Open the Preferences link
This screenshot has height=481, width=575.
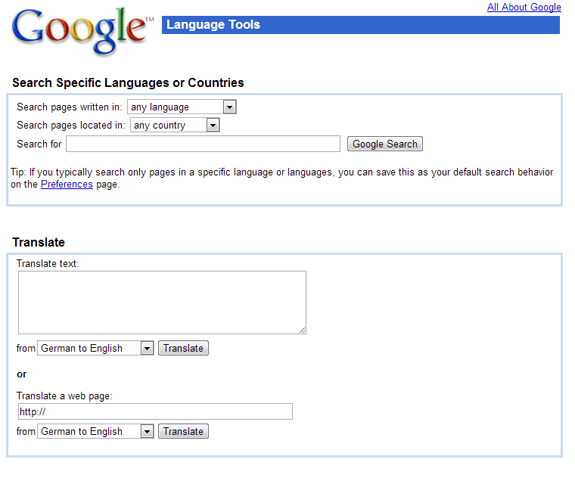click(x=67, y=184)
